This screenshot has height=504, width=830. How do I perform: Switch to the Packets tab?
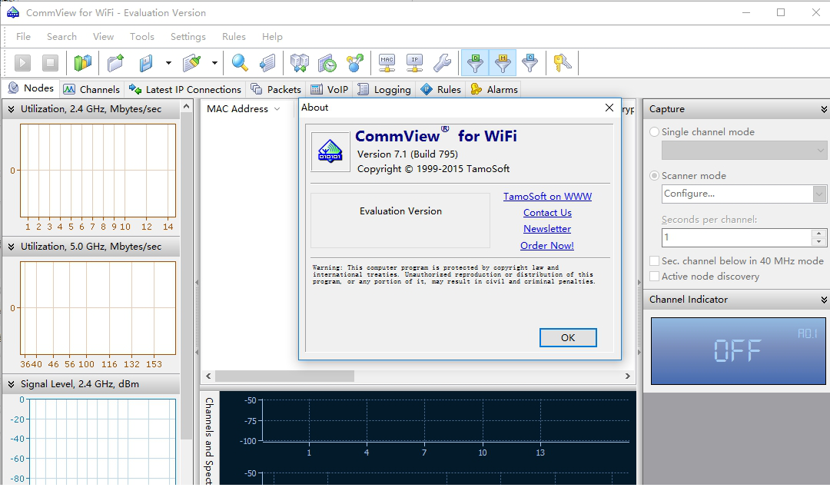click(276, 89)
